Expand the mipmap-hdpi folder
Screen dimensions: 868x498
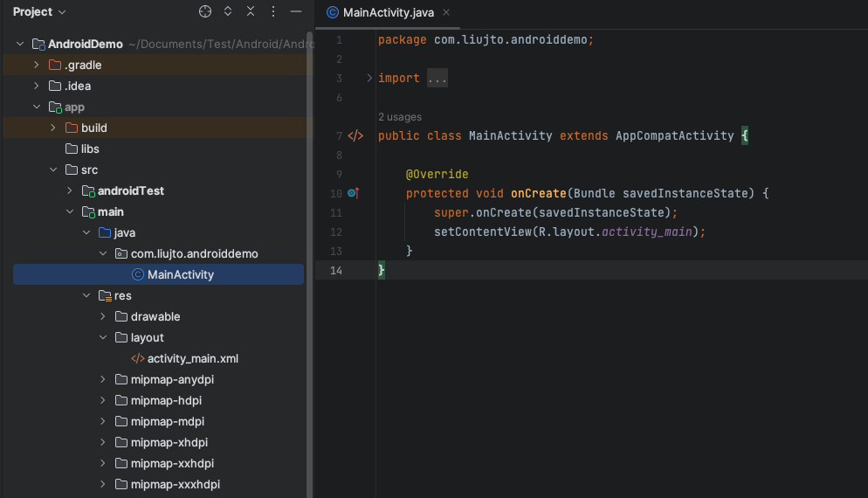click(x=103, y=400)
